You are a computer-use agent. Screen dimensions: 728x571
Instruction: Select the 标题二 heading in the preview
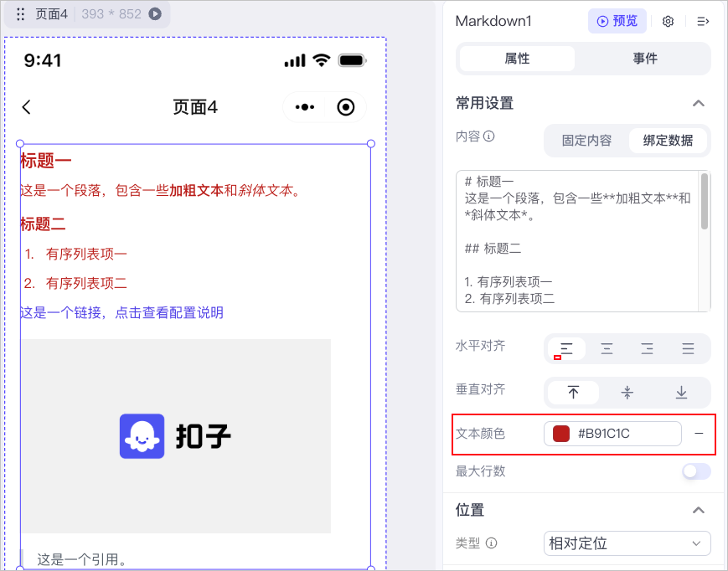pos(43,224)
